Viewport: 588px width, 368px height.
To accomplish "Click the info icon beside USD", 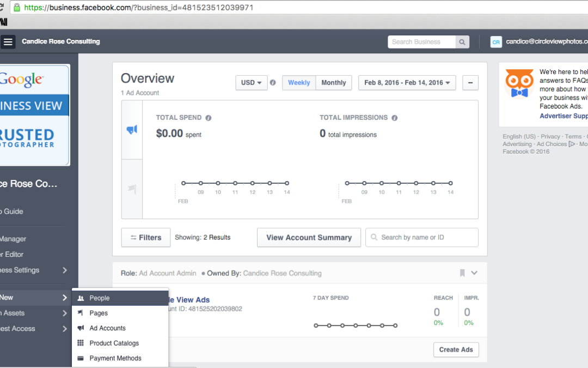I will coord(273,83).
